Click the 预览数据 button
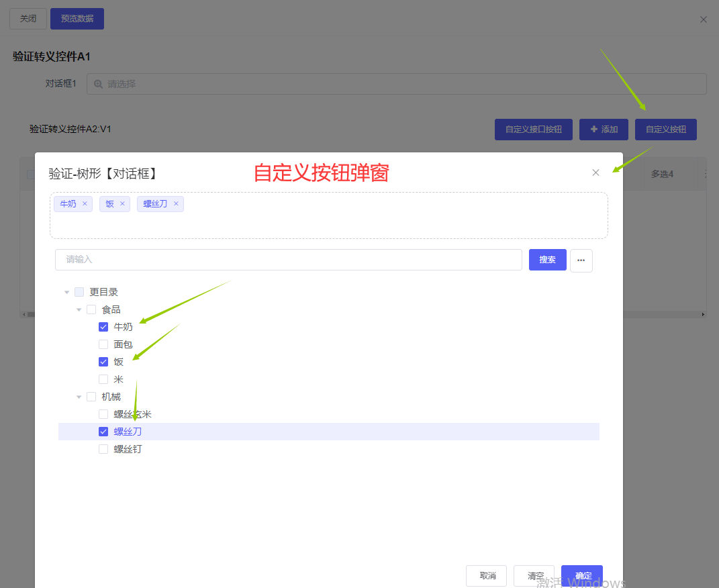This screenshot has width=719, height=588. pos(77,19)
